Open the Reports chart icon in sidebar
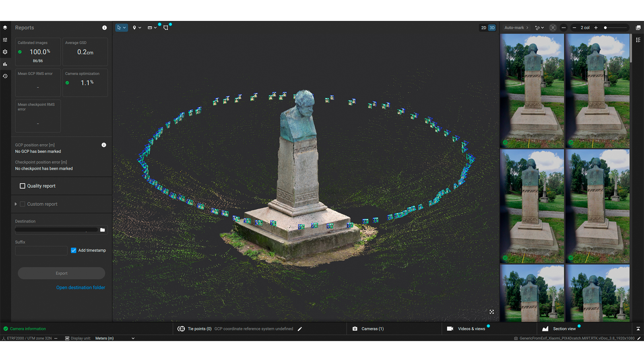Viewport: 644px width, 362px height. 5,64
